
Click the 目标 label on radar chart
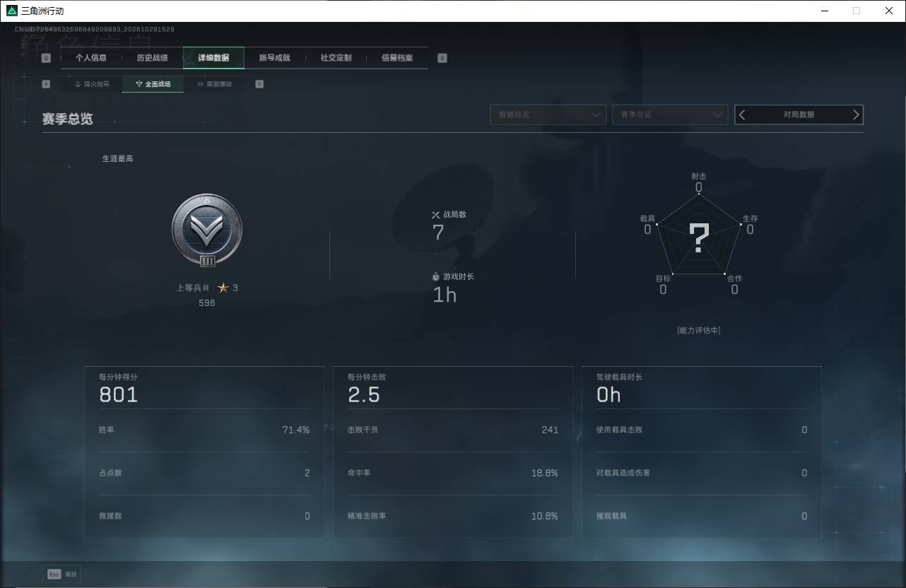pos(663,278)
